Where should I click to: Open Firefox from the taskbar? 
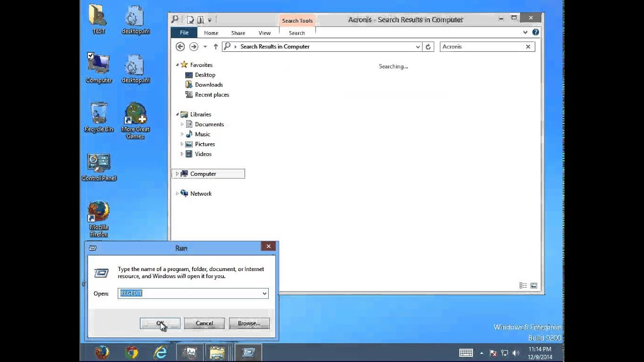[102, 352]
